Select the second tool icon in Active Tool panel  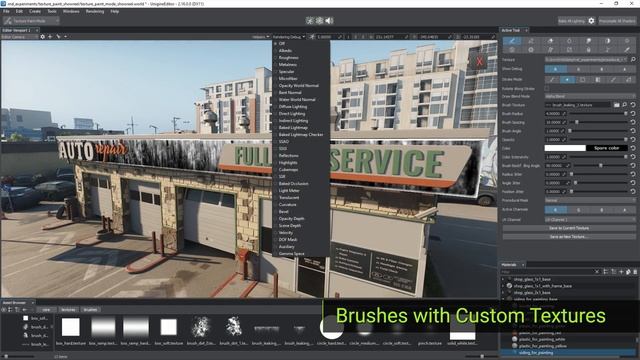(x=531, y=41)
